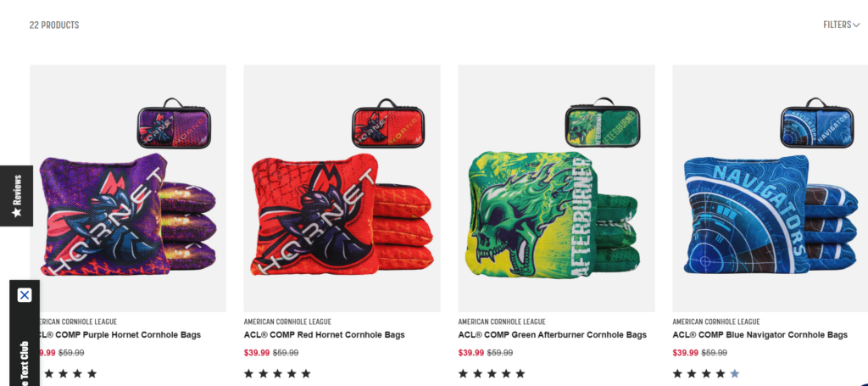Image resolution: width=868 pixels, height=386 pixels.
Task: Click the Green Afterburner star rating
Action: click(x=492, y=374)
